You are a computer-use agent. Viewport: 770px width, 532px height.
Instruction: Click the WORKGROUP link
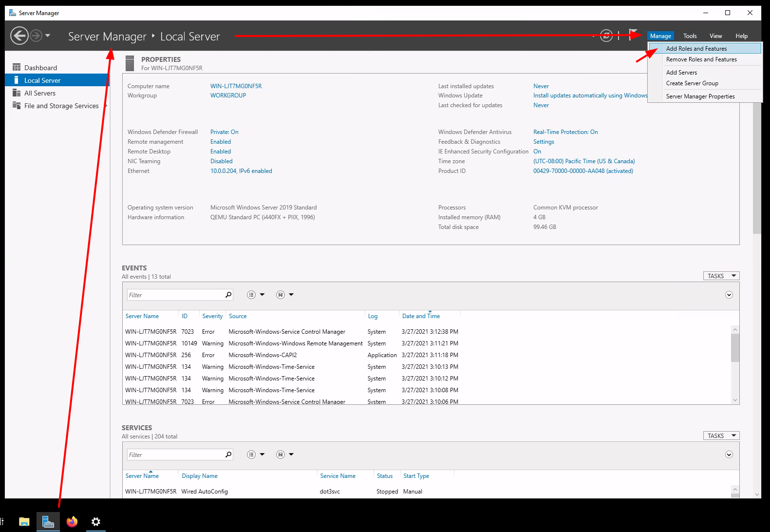(228, 95)
